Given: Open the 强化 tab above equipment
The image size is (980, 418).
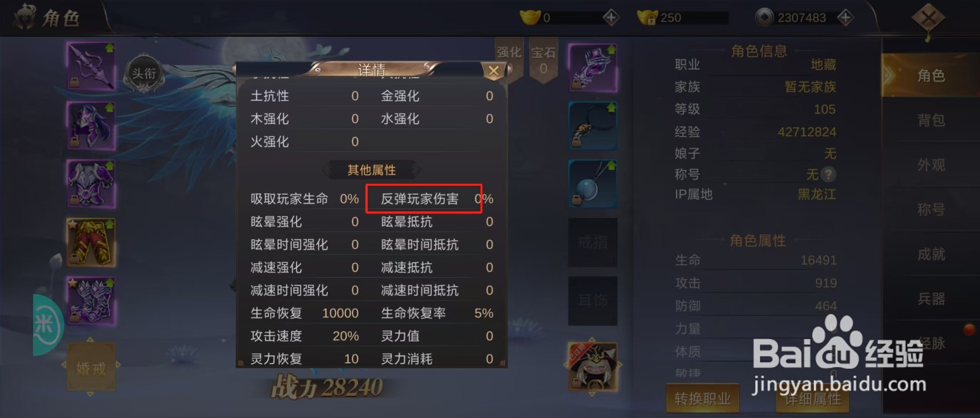Looking at the screenshot, I should (x=509, y=54).
